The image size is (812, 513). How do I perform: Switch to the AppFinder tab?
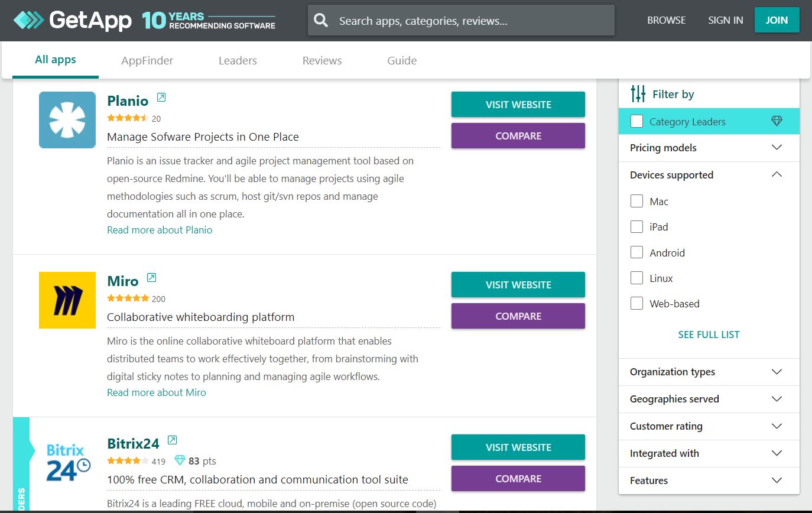click(x=147, y=60)
